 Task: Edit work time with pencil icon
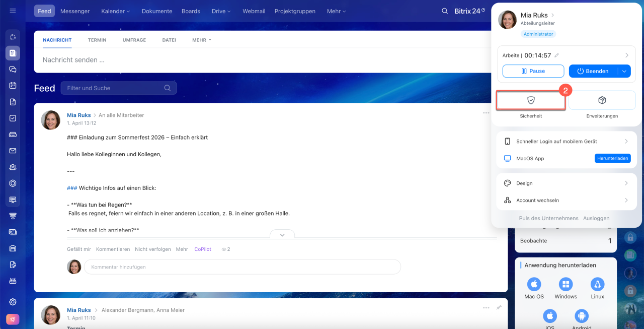pyautogui.click(x=556, y=55)
